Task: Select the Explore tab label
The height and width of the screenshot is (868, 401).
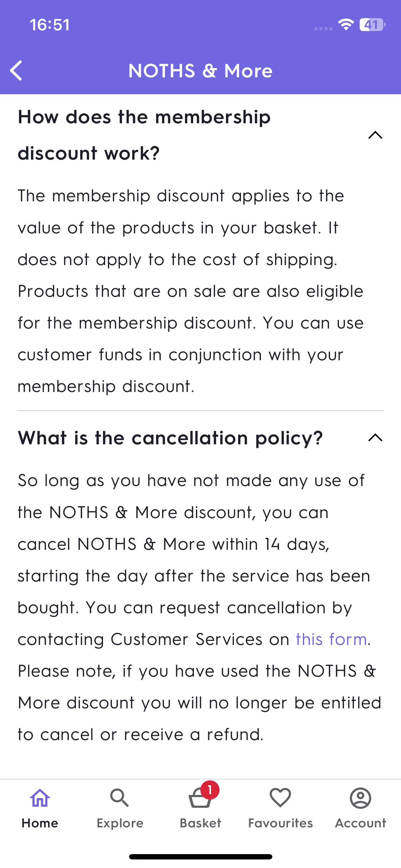Action: pos(120,823)
